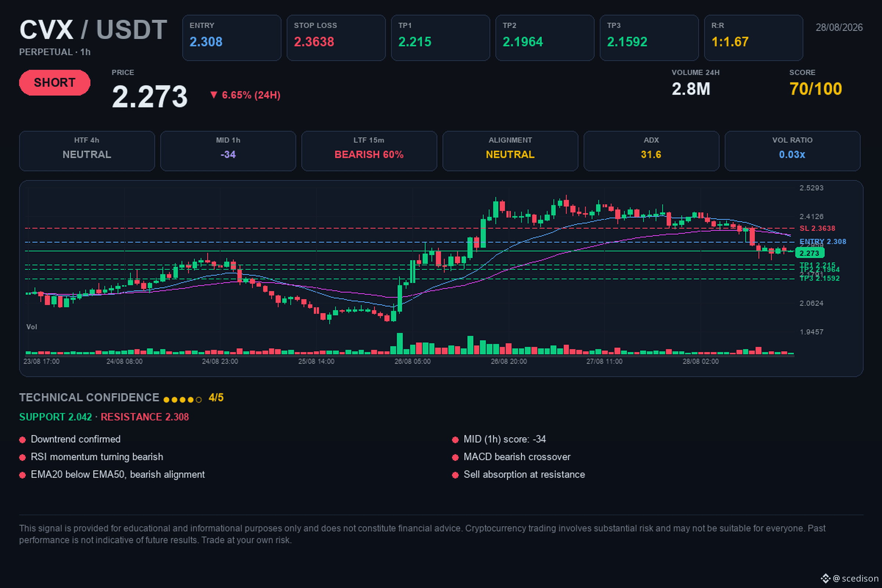Screen dimensions: 882x588
Task: Open the STOP LOSS 2.3638 card
Action: (336, 38)
